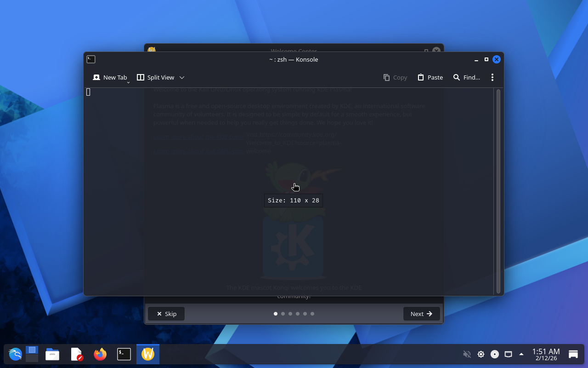Open the text editor from the taskbar
Image resolution: width=588 pixels, height=368 pixels.
pos(76,354)
